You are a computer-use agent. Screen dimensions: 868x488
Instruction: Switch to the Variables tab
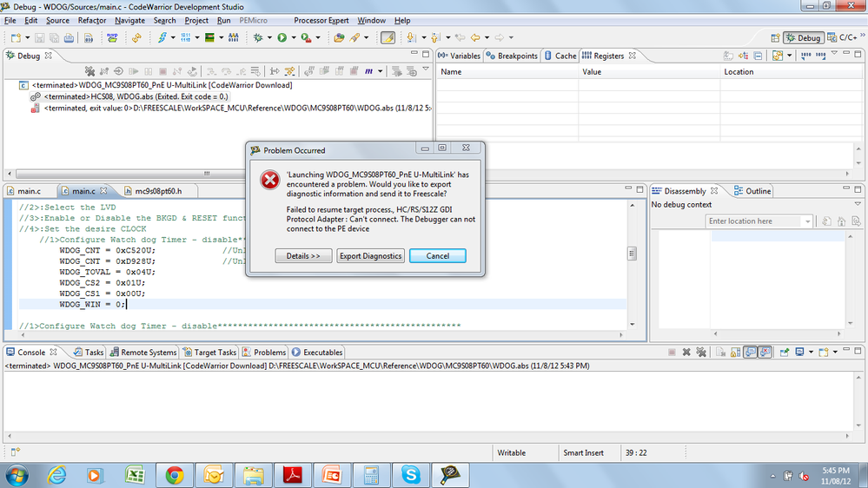460,56
